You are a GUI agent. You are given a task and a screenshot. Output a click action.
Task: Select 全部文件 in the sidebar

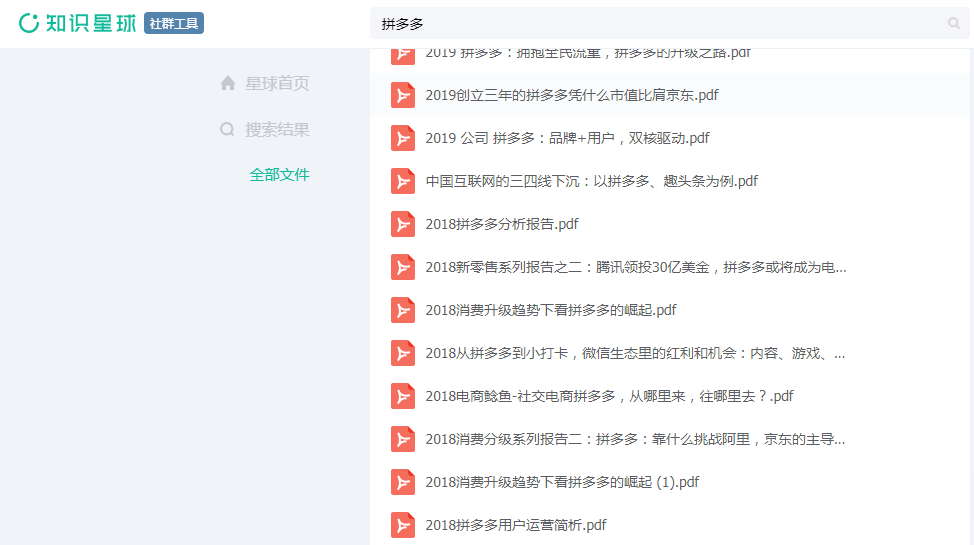click(279, 175)
